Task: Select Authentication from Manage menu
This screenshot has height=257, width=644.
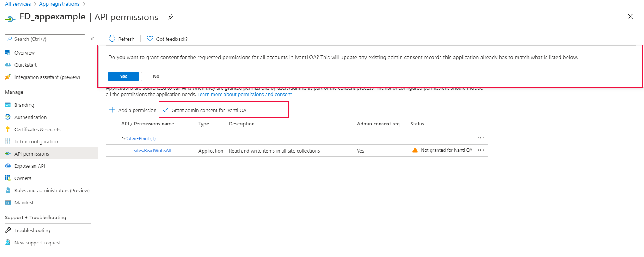Action: (31, 117)
